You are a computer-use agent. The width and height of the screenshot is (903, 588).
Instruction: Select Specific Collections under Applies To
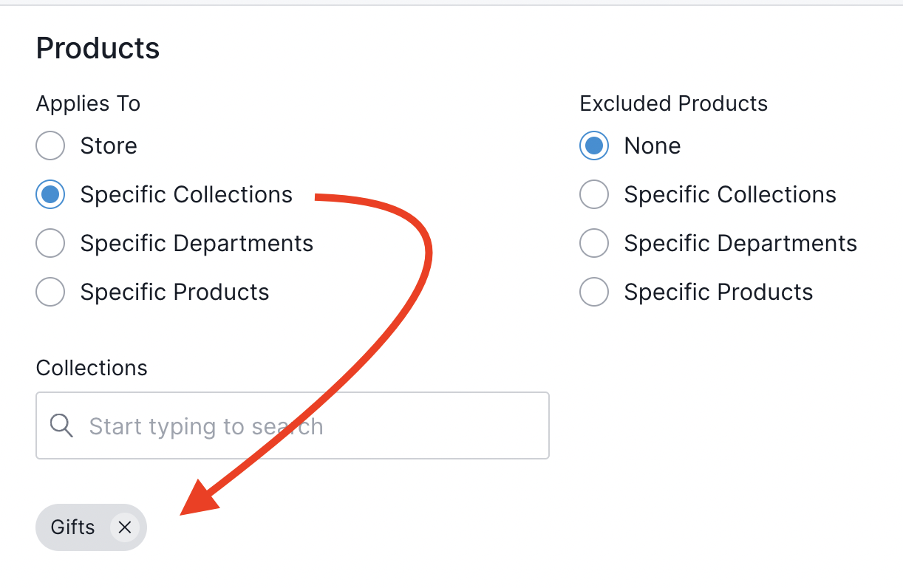50,194
